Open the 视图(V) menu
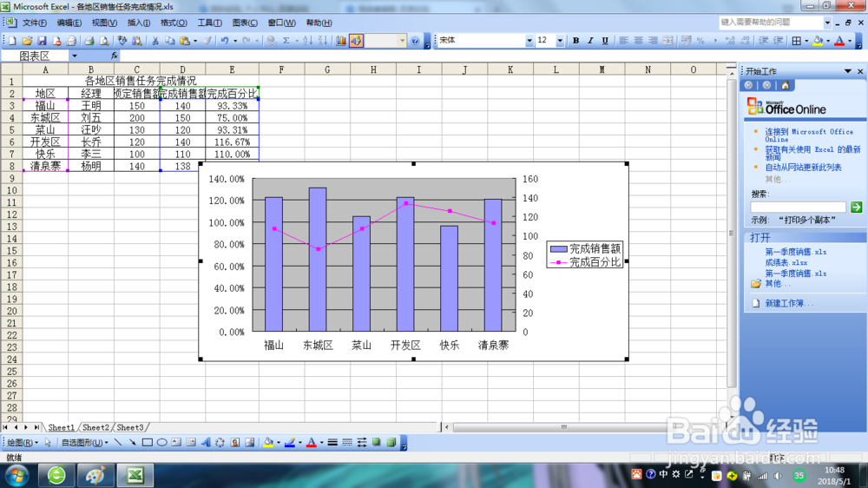 pos(104,23)
